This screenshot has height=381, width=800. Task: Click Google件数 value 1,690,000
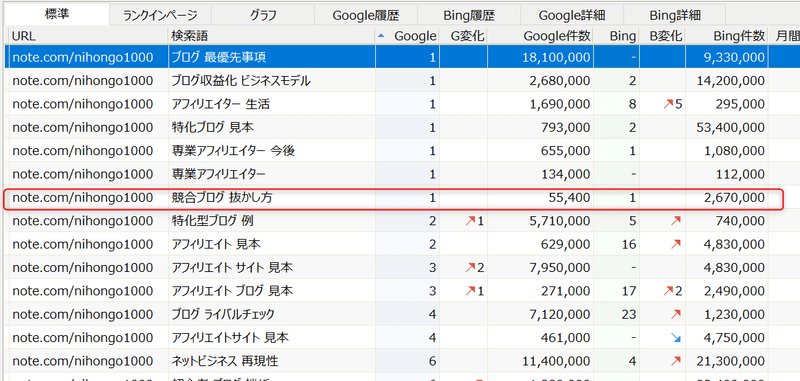click(561, 105)
